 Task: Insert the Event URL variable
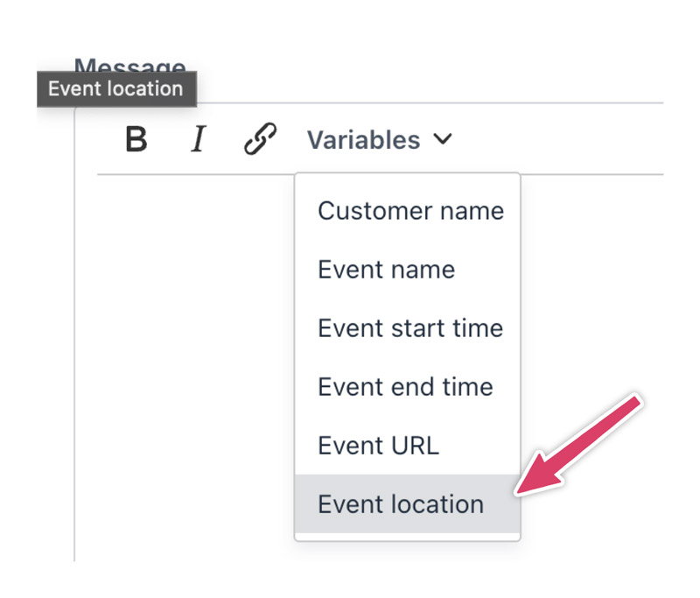coord(378,446)
